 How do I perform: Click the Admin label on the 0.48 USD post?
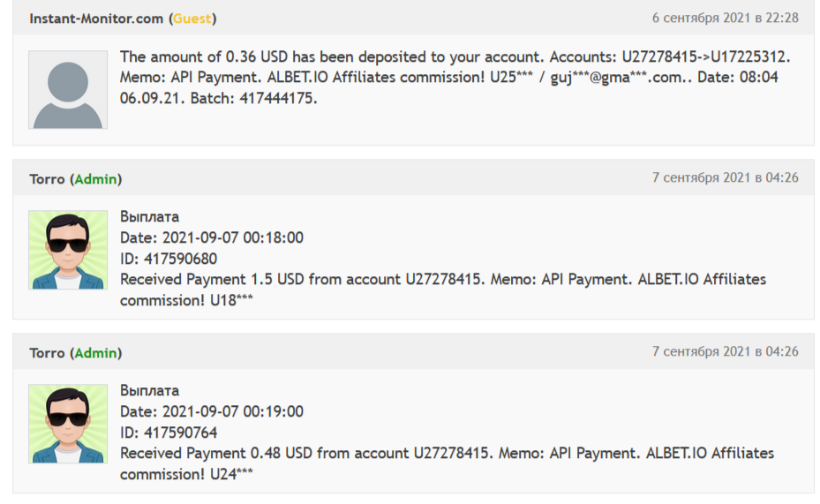(95, 353)
